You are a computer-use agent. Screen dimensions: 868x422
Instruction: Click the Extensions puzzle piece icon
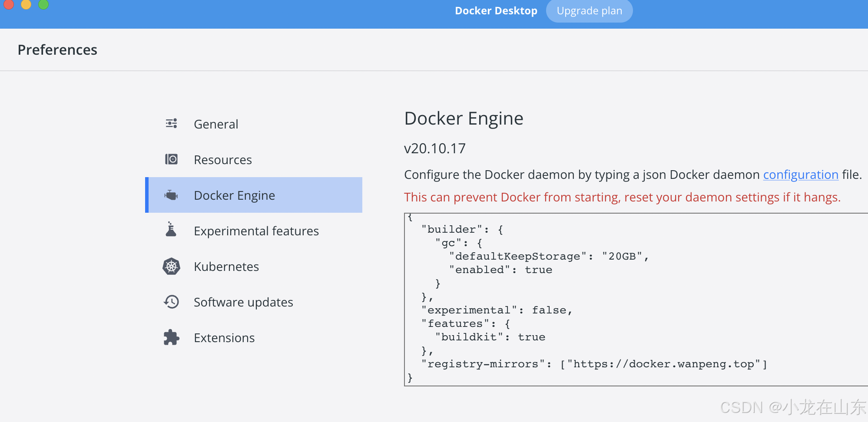tap(172, 337)
